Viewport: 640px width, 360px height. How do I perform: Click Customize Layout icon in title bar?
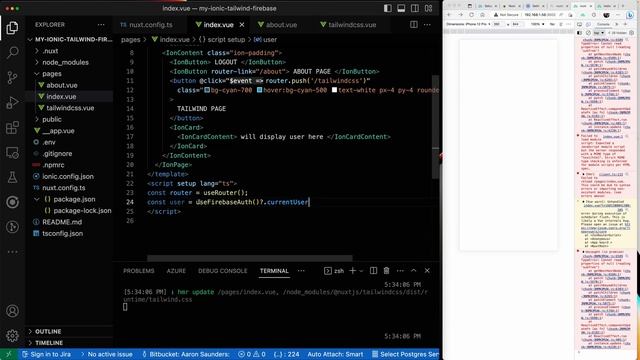pyautogui.click(x=429, y=8)
